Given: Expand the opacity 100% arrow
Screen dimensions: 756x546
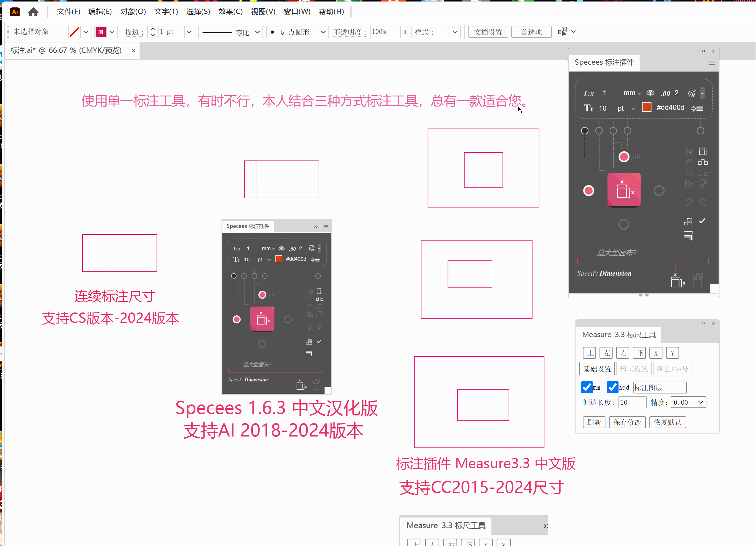Looking at the screenshot, I should point(405,32).
